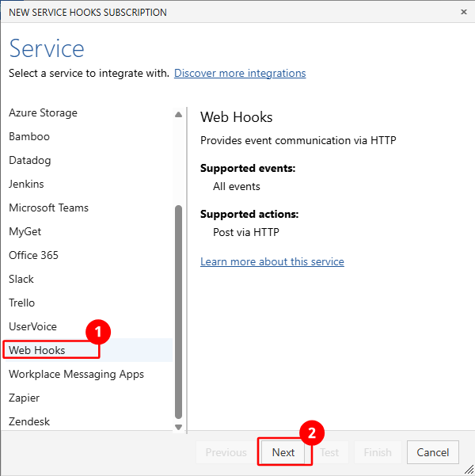Click the Previous button

tap(226, 452)
